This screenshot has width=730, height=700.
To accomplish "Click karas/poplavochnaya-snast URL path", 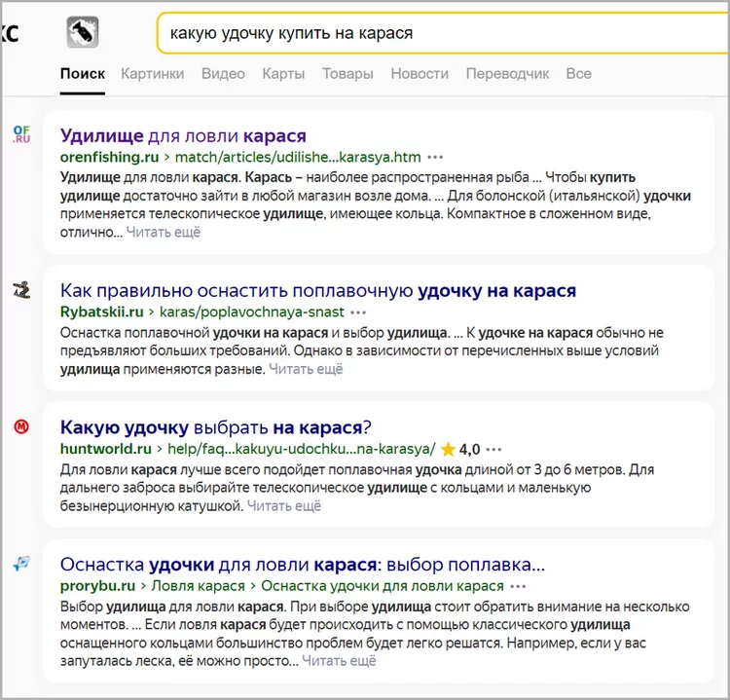I will pos(252,312).
